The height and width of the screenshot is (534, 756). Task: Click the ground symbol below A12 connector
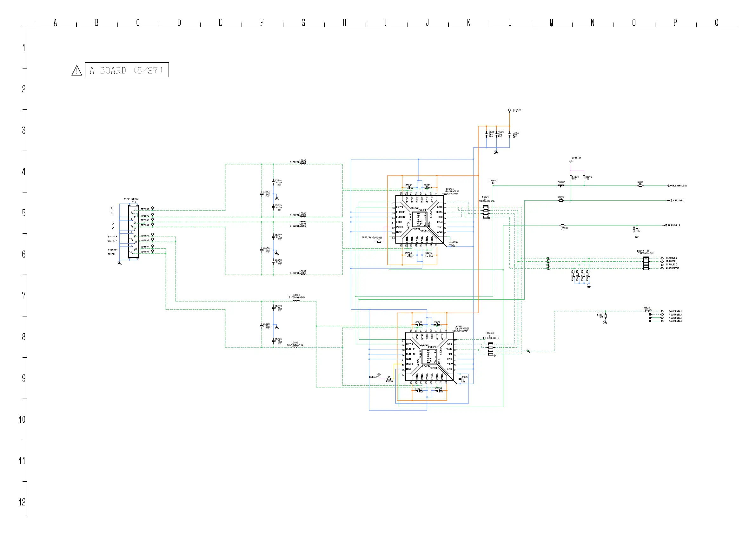point(120,263)
